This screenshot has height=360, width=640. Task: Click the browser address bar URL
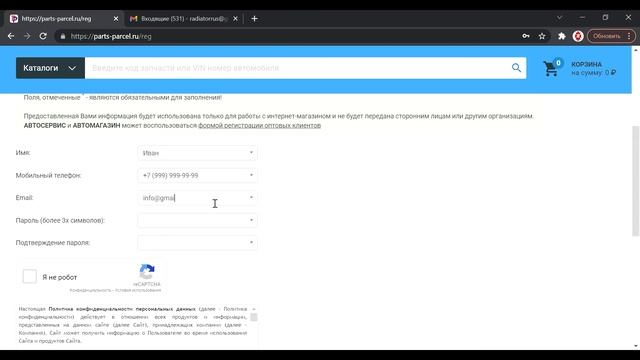111,36
